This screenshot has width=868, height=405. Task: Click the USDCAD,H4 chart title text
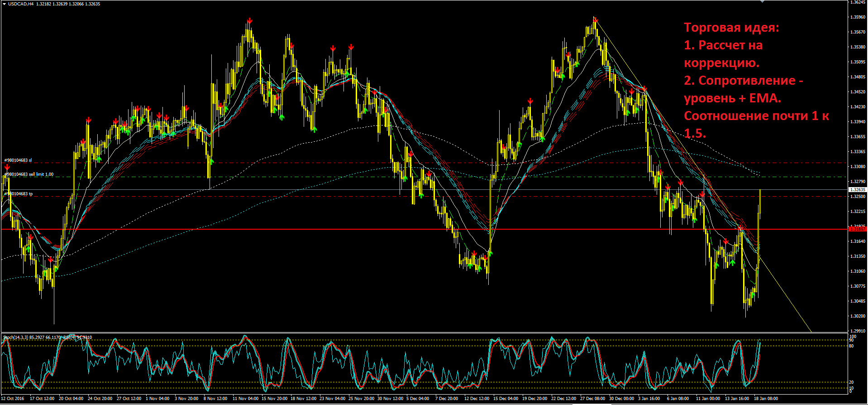coord(21,4)
